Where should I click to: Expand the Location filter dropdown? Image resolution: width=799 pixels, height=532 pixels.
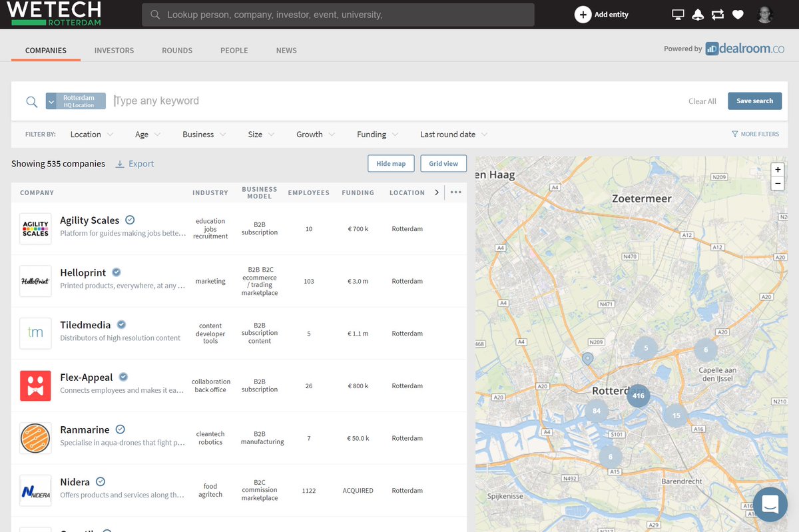[x=92, y=134]
